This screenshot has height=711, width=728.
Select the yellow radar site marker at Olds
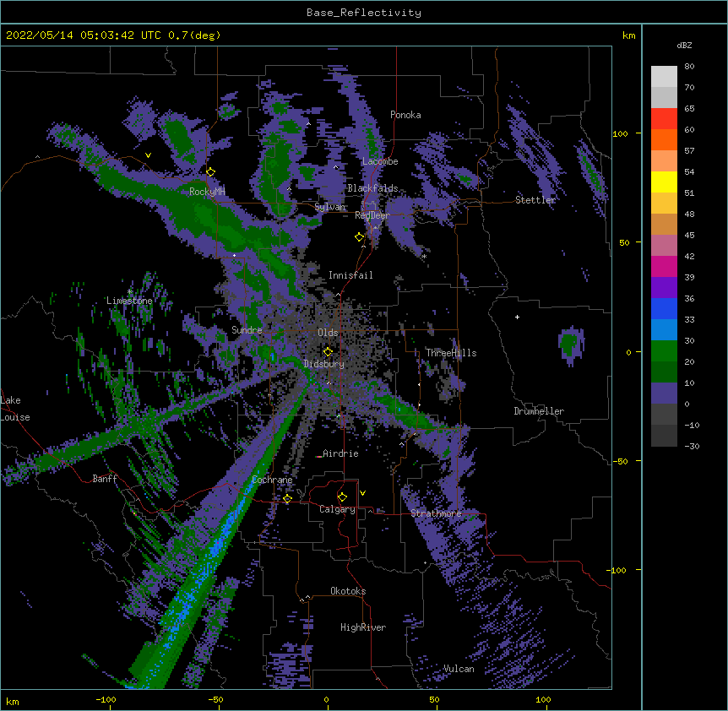pos(328,352)
